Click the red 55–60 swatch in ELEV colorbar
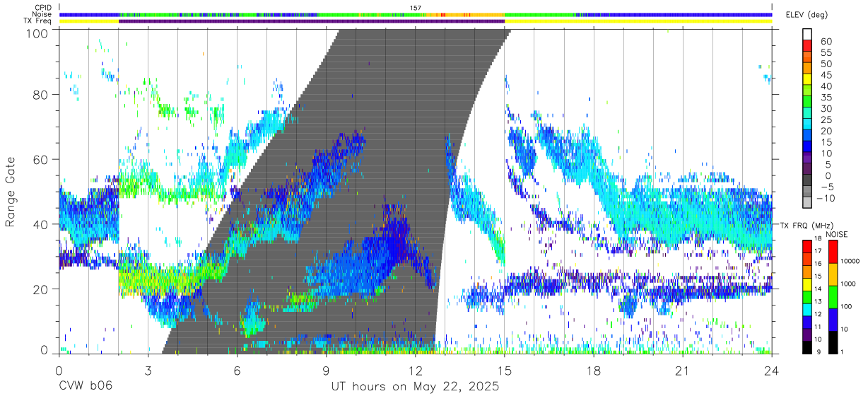The image size is (868, 401). point(807,47)
